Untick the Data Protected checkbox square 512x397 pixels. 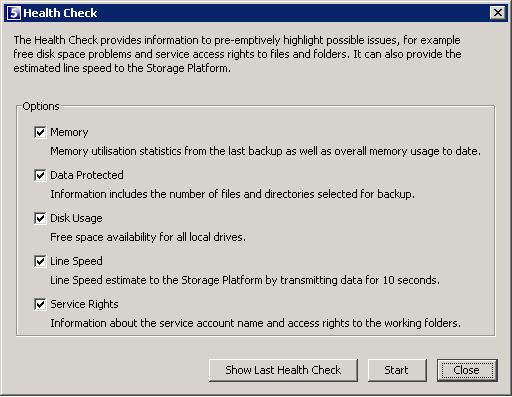click(40, 175)
